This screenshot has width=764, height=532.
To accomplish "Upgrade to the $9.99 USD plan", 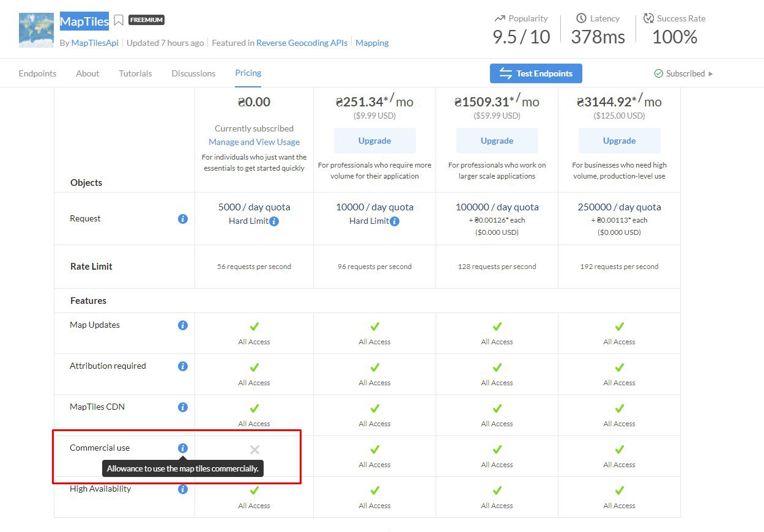I will (375, 141).
